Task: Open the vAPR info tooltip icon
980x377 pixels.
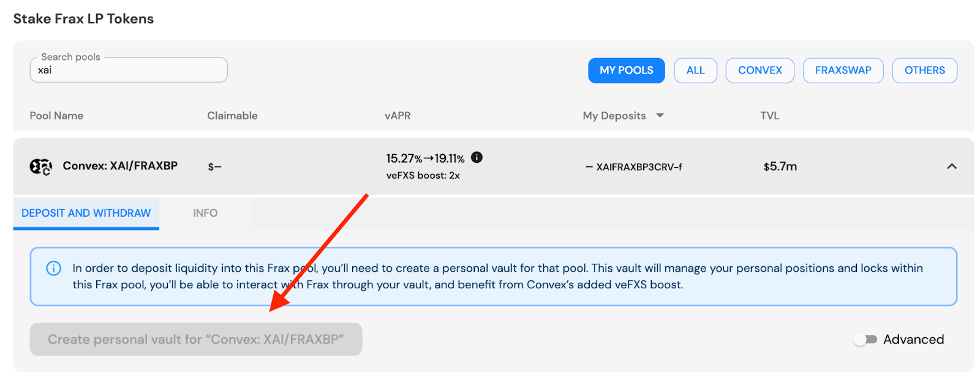Action: [x=477, y=157]
